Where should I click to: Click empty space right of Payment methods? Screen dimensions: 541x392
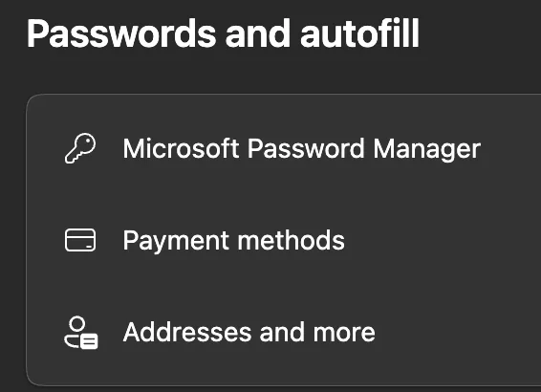[x=442, y=241]
